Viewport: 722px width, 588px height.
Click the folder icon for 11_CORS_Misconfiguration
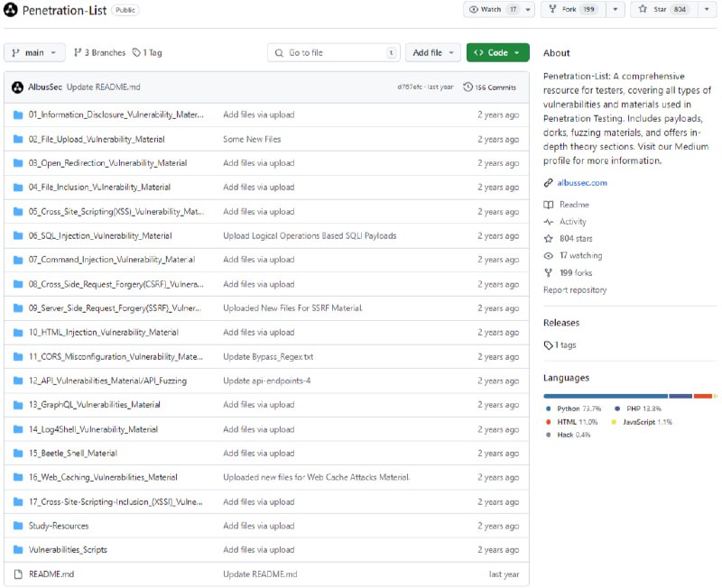click(18, 356)
